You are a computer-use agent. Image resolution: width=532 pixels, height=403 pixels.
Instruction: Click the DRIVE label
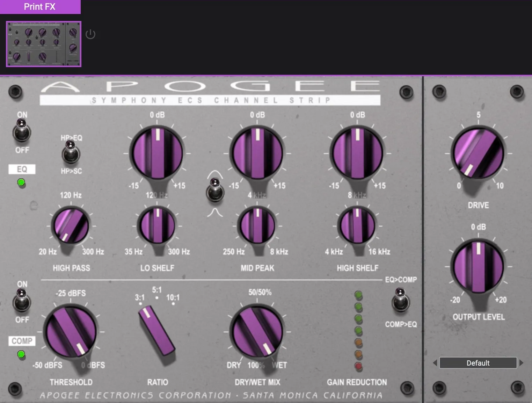pos(478,205)
